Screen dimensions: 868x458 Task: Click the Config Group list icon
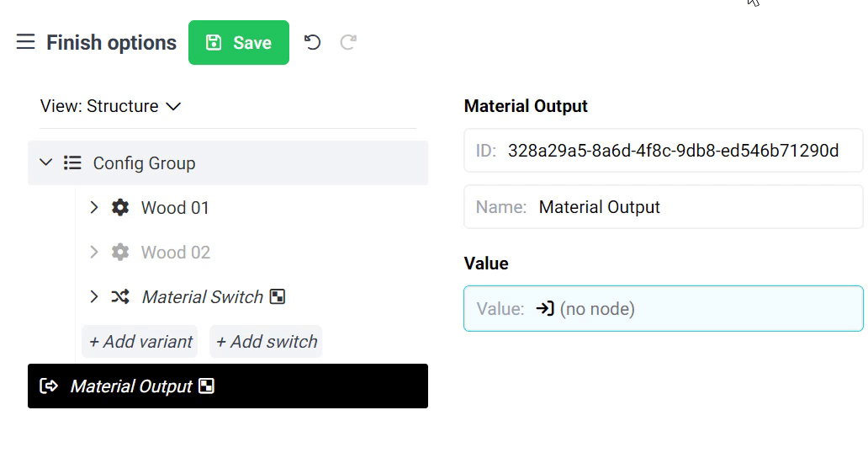[x=73, y=163]
